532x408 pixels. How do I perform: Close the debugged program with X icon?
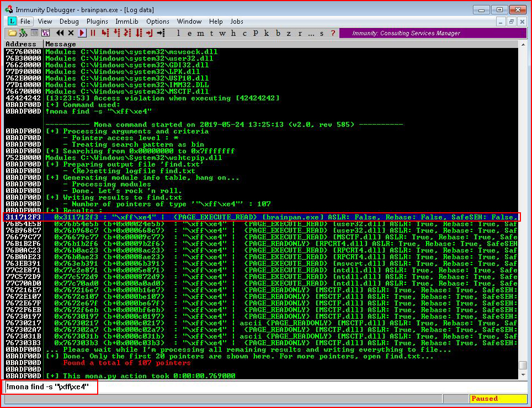click(x=71, y=33)
